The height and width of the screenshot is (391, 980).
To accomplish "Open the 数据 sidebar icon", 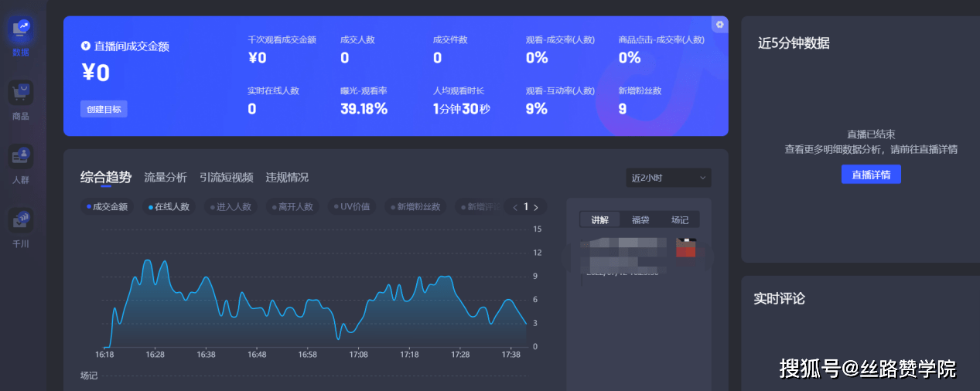I will [x=21, y=29].
